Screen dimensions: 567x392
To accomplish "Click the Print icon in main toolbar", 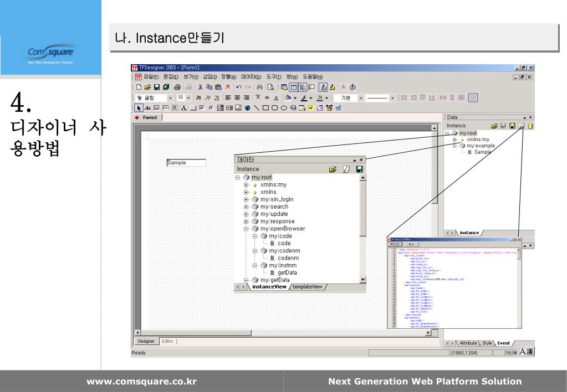I will pyautogui.click(x=177, y=87).
